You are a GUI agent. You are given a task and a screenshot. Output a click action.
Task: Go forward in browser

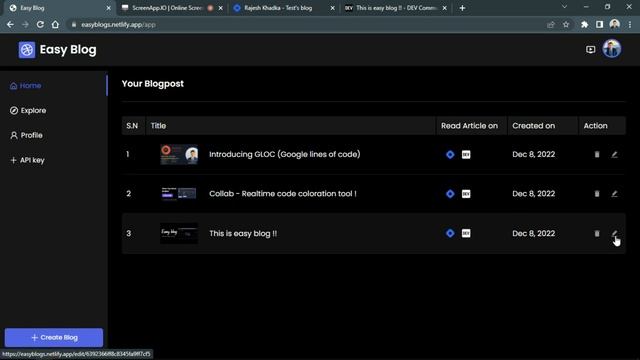[x=25, y=24]
